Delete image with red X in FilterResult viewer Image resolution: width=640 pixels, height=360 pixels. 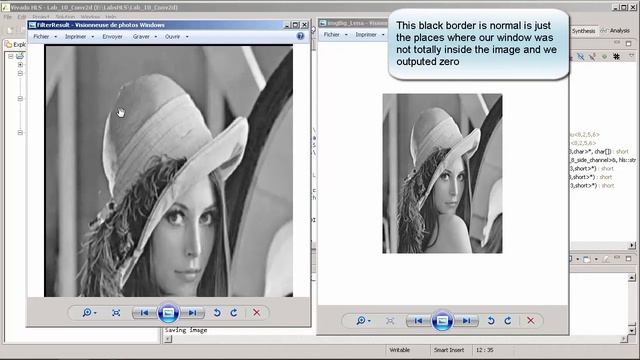click(256, 313)
